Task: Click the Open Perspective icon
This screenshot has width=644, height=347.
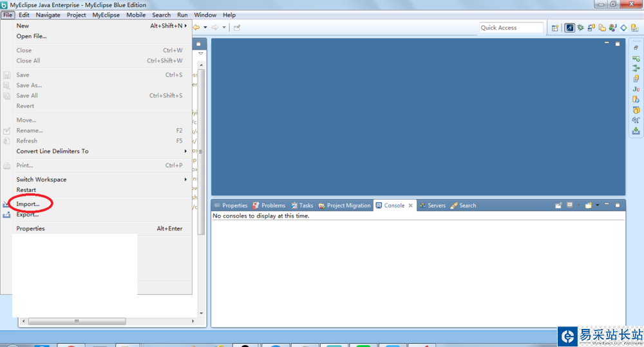Action: 555,28
